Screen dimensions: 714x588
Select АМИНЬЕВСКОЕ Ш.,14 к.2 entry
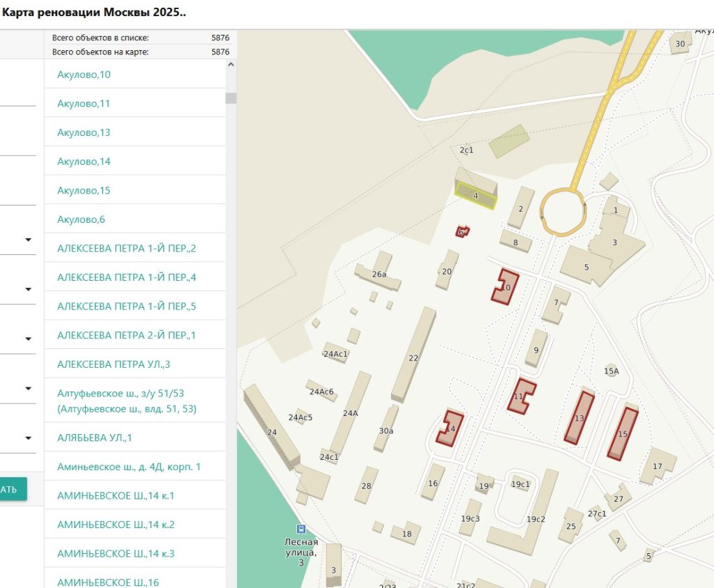[135, 525]
